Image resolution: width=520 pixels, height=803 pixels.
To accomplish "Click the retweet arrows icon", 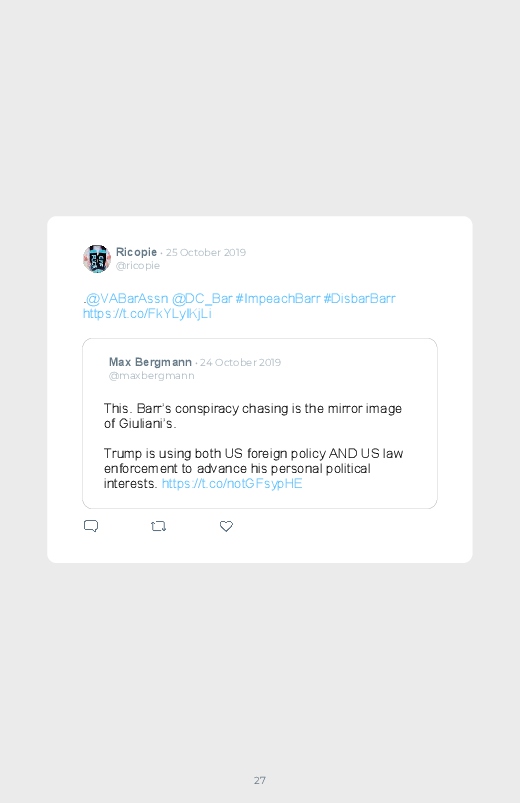I will coord(158,526).
